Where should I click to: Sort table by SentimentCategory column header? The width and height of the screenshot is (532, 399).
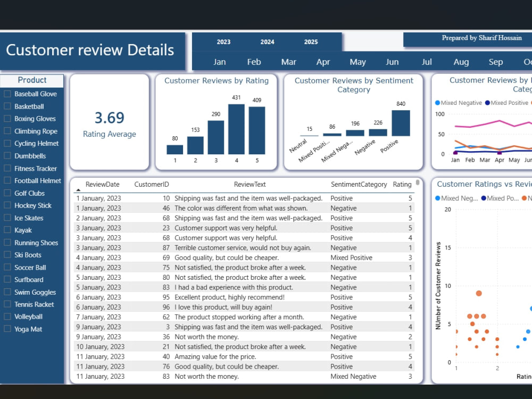click(359, 185)
